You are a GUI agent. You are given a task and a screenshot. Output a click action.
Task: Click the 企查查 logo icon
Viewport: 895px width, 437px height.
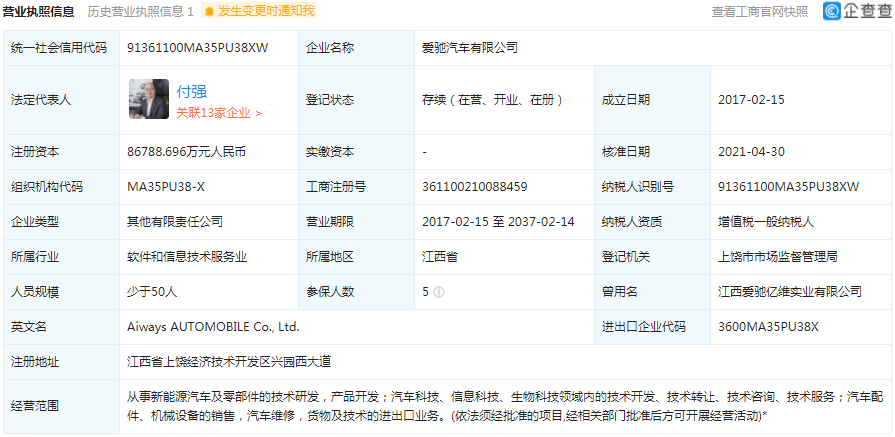click(833, 11)
